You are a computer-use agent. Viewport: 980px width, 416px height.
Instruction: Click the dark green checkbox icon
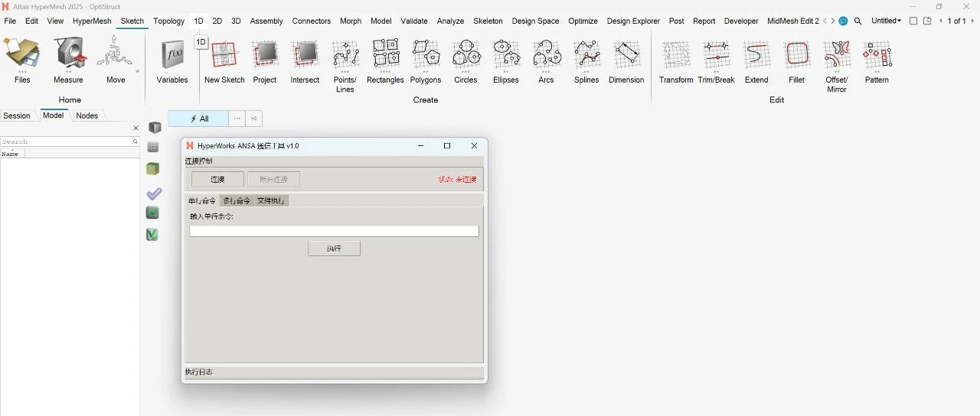click(x=153, y=213)
